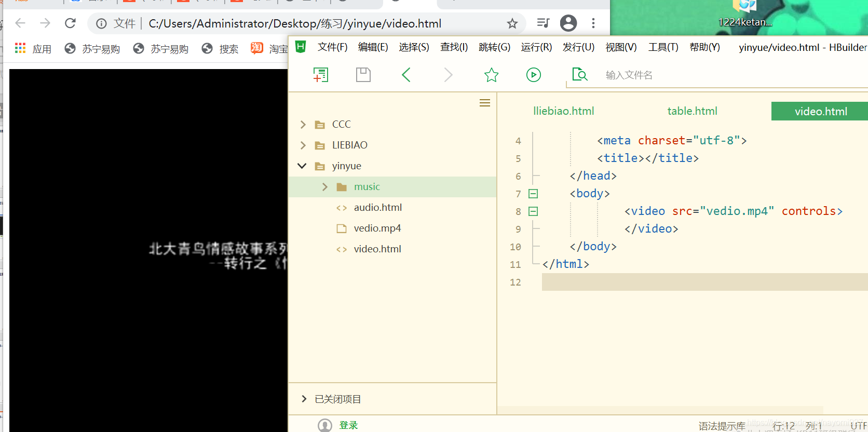
Task: Reload the Chrome page
Action: click(71, 23)
